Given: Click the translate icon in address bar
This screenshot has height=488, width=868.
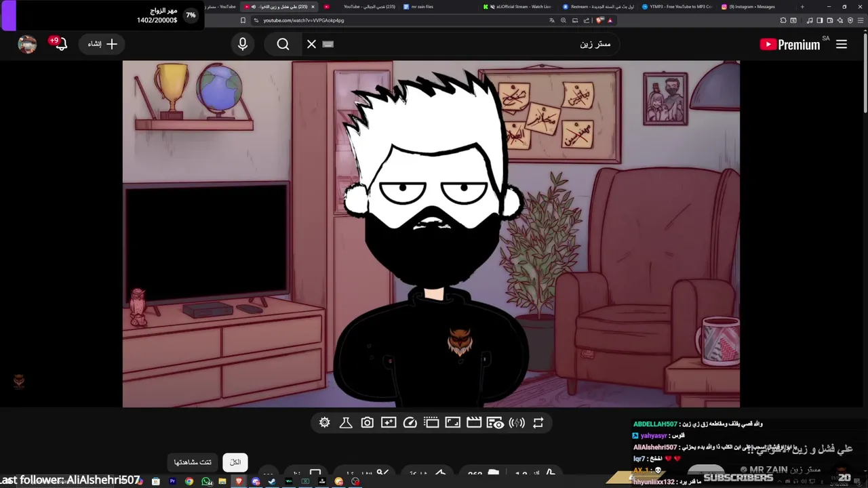Looking at the screenshot, I should (552, 20).
